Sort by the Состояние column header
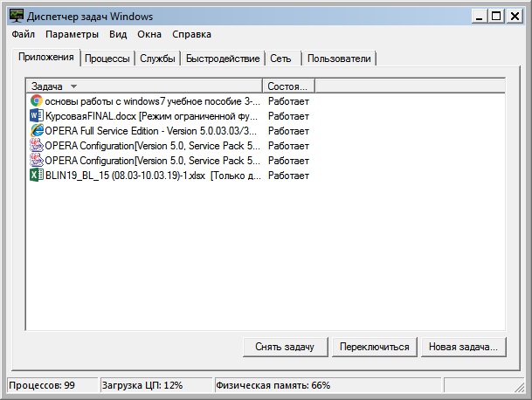Image resolution: width=532 pixels, height=400 pixels. pos(287,86)
